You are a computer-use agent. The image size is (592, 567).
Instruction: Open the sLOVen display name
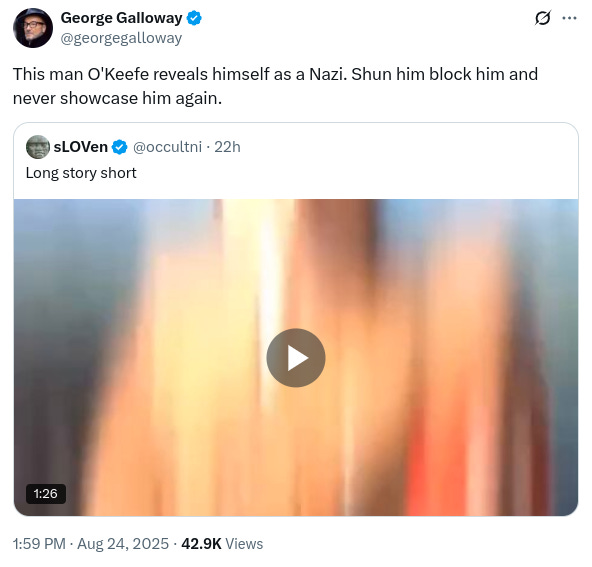[80, 147]
